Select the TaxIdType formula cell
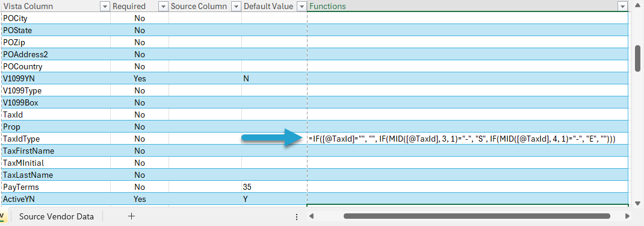Image resolution: width=644 pixels, height=226 pixels. [x=468, y=139]
